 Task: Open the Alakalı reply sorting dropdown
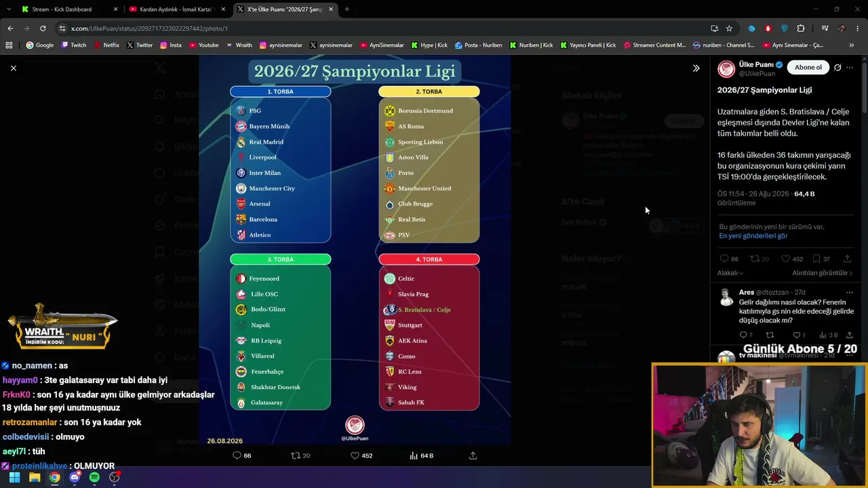click(x=730, y=272)
